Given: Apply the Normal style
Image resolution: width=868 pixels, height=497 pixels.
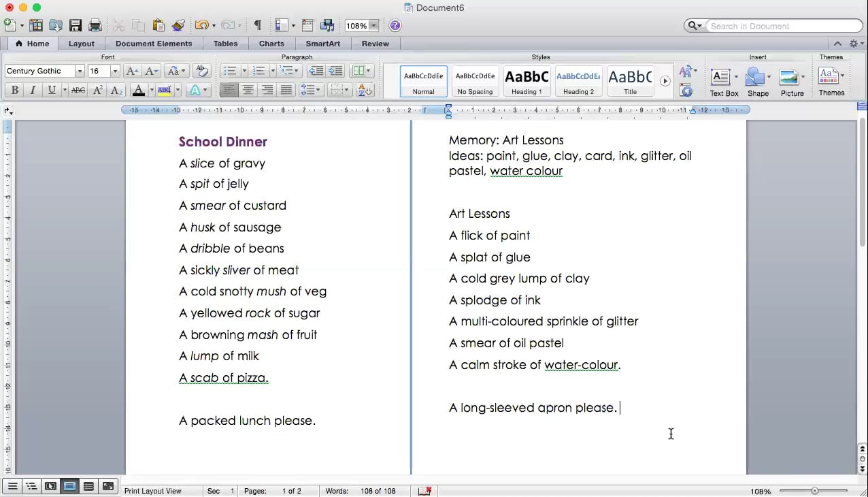Looking at the screenshot, I should point(424,81).
